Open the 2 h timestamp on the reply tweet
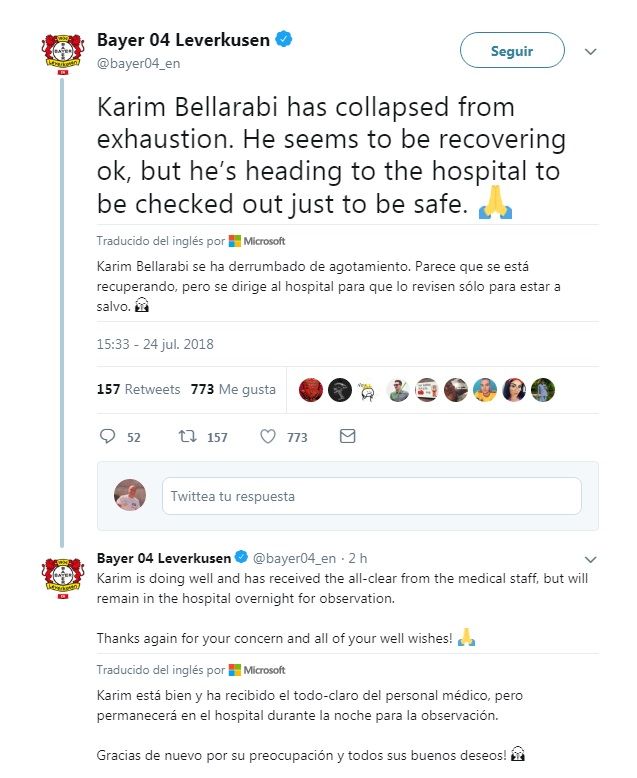The height and width of the screenshot is (778, 637). [x=357, y=557]
